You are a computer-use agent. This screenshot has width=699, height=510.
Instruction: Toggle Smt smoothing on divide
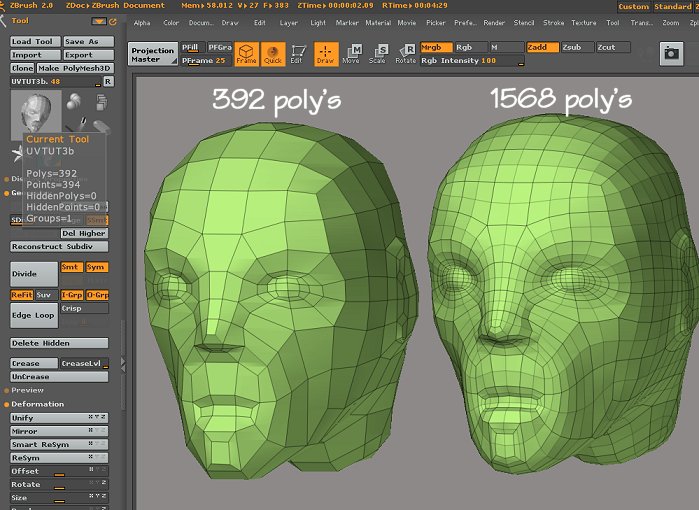click(72, 267)
